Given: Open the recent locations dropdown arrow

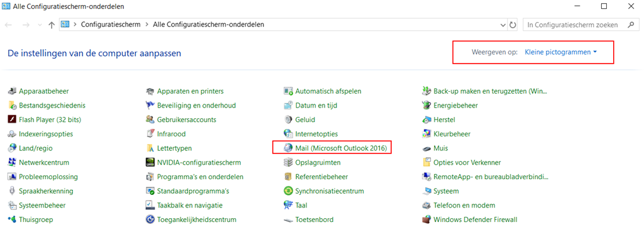Looking at the screenshot, I should pos(40,25).
